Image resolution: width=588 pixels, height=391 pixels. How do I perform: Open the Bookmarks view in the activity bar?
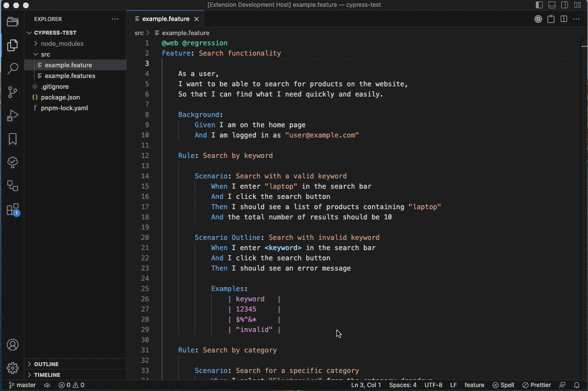coord(13,139)
